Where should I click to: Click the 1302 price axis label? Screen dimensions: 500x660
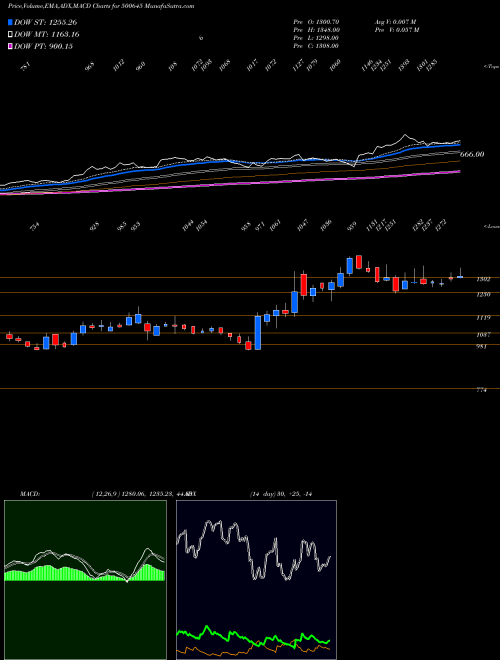483,279
